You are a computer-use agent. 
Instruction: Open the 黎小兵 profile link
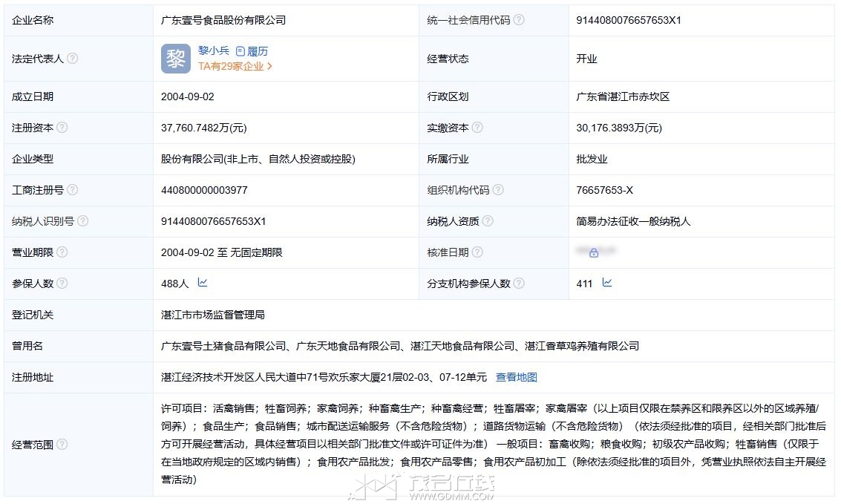point(214,51)
